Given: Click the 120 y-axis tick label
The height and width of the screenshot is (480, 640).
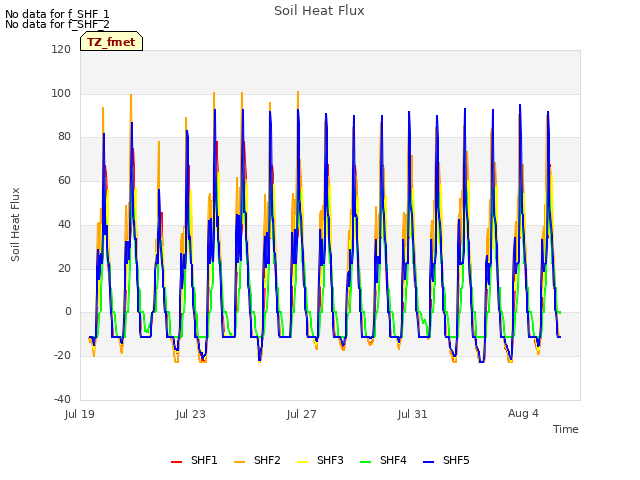Looking at the screenshot, I should click(61, 49).
